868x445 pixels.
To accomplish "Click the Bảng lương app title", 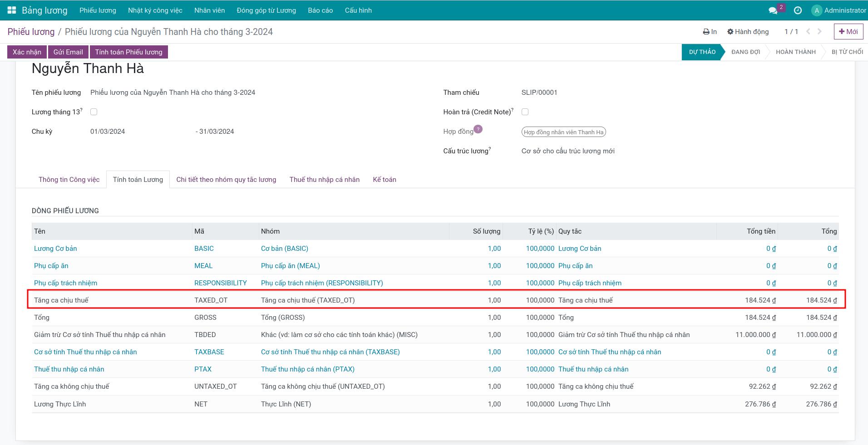I will pos(44,10).
